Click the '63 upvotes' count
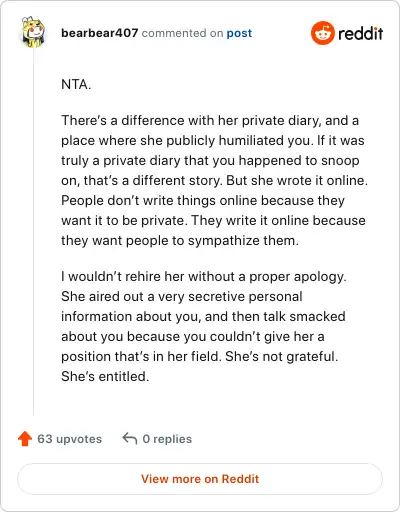Image resolution: width=400 pixels, height=512 pixels. (69, 439)
